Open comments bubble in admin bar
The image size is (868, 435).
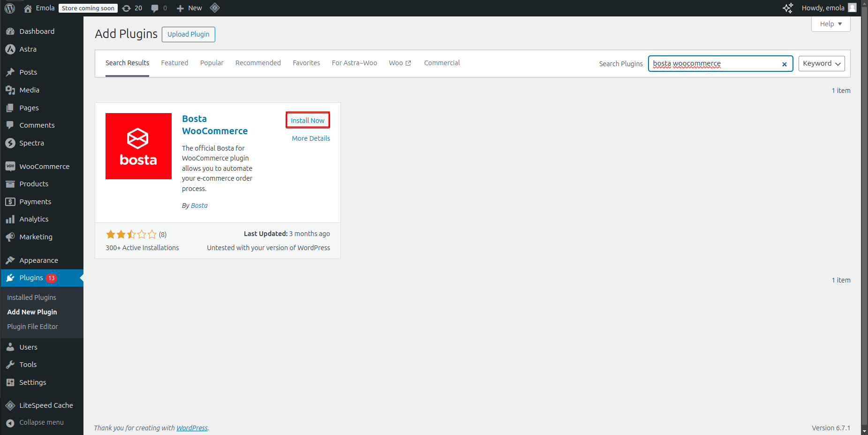click(155, 8)
